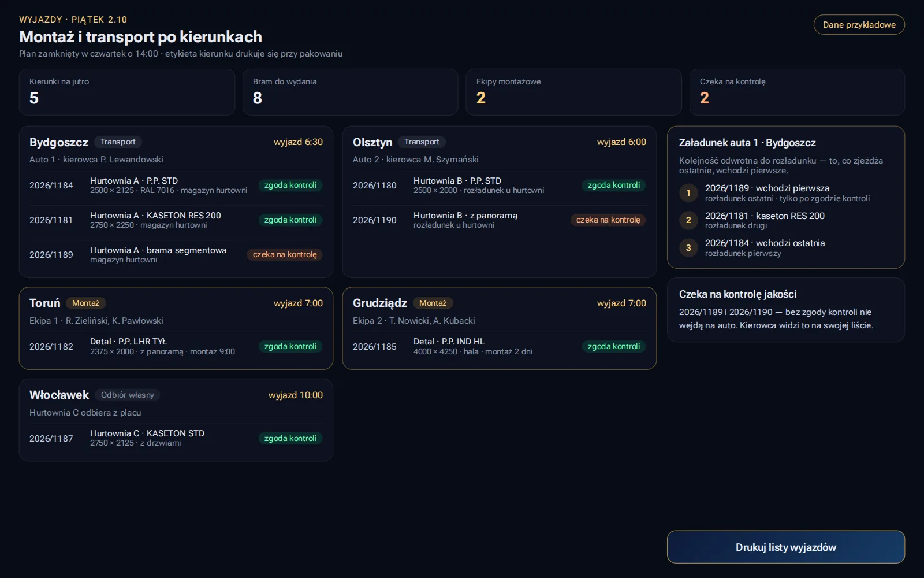This screenshot has height=578, width=924.
Task: Click the Odbiór własny tag for Włocławek
Action: (x=127, y=395)
